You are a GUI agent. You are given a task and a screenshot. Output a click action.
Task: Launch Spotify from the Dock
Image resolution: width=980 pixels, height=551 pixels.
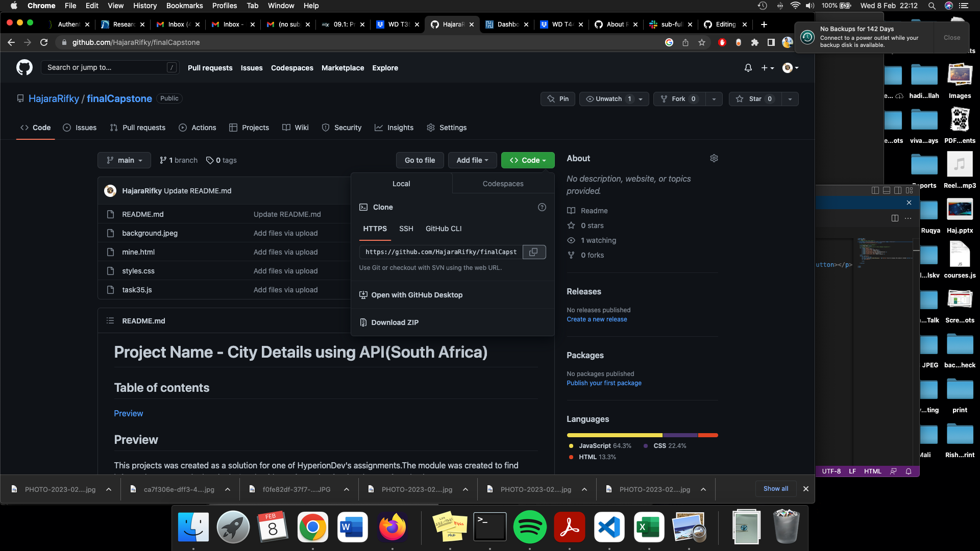click(x=529, y=527)
